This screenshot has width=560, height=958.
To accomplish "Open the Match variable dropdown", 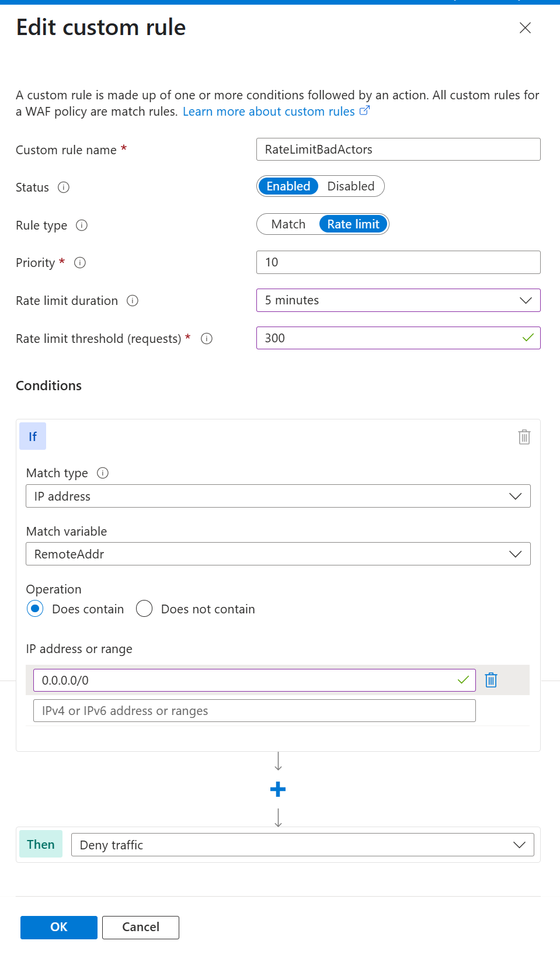I will (x=278, y=554).
